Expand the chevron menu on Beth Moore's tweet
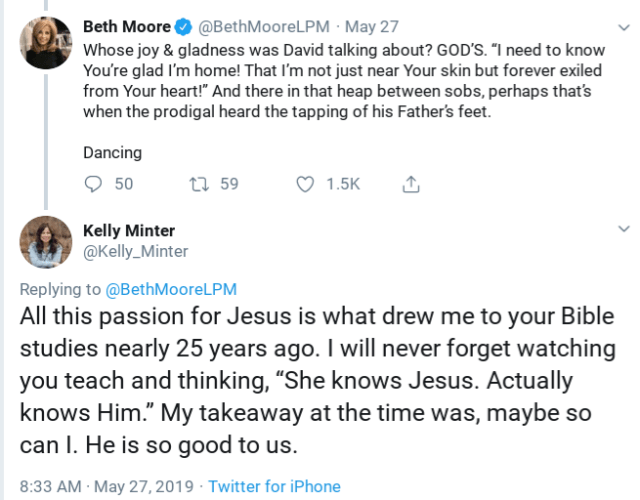 pos(624,28)
